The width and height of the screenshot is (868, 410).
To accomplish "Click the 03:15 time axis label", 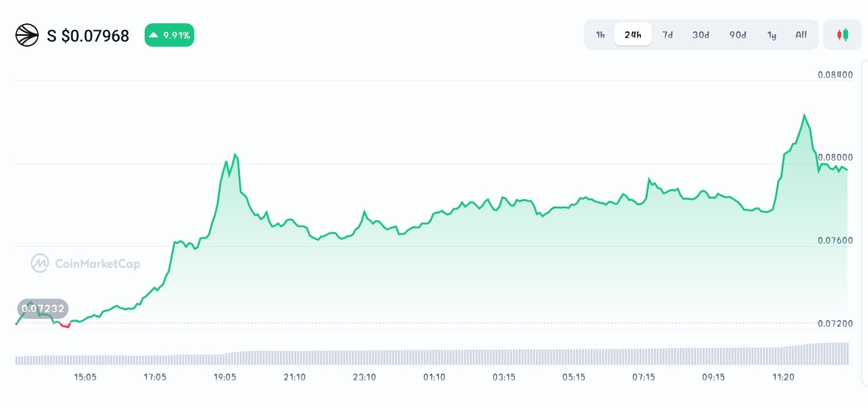I will pyautogui.click(x=504, y=377).
